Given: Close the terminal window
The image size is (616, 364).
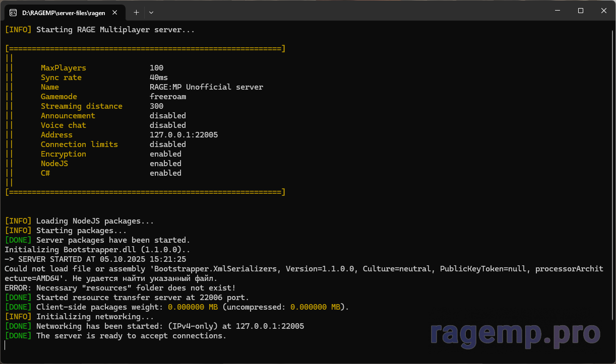Looking at the screenshot, I should [603, 11].
